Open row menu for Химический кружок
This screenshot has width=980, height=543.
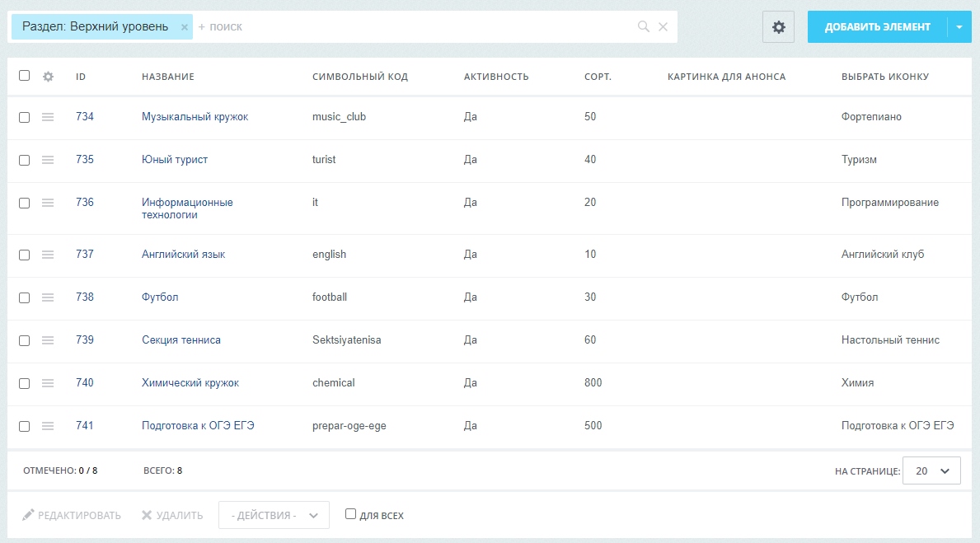tap(48, 383)
